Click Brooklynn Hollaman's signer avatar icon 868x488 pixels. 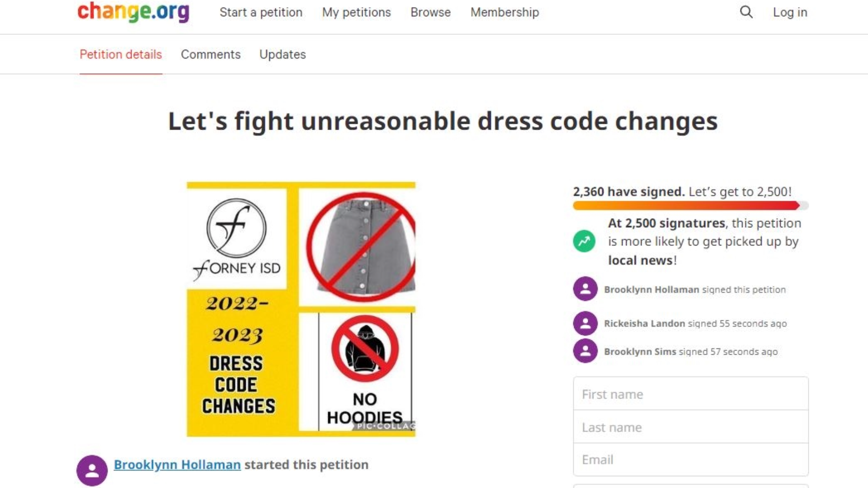(585, 289)
